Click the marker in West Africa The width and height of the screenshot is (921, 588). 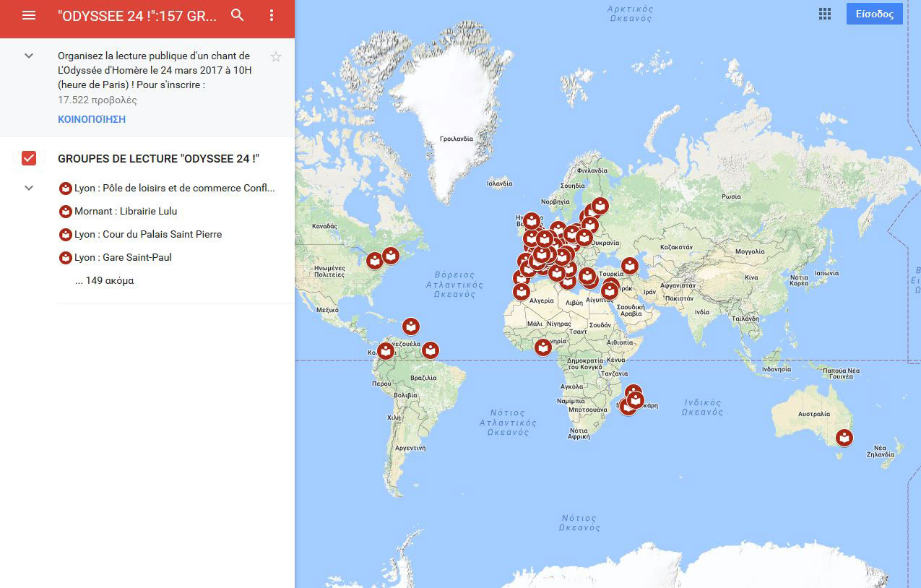pos(543,347)
